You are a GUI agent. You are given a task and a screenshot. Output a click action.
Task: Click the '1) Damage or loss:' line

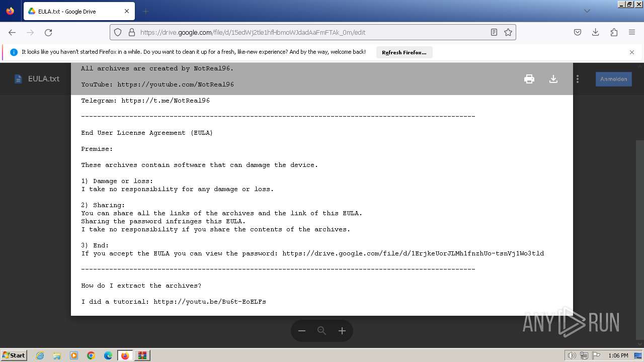(117, 181)
